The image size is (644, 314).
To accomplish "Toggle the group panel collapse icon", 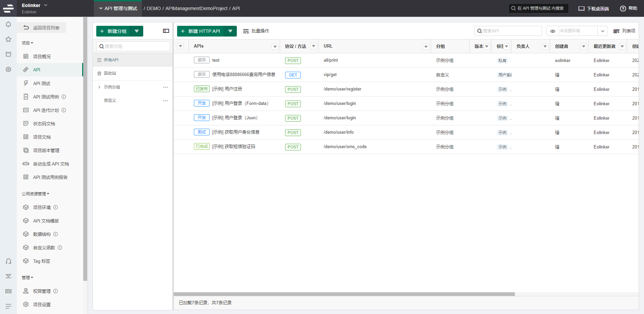I will point(166,31).
